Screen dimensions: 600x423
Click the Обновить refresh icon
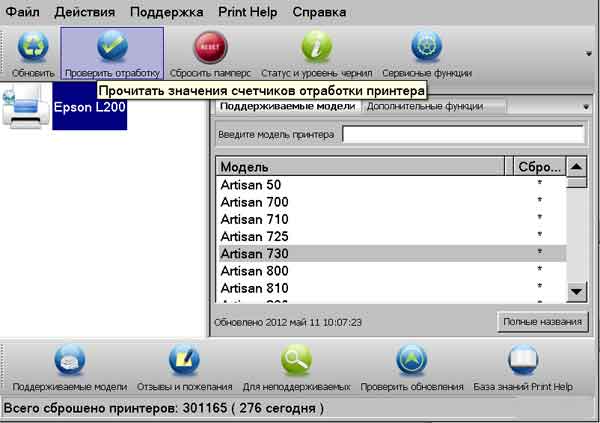tap(33, 49)
